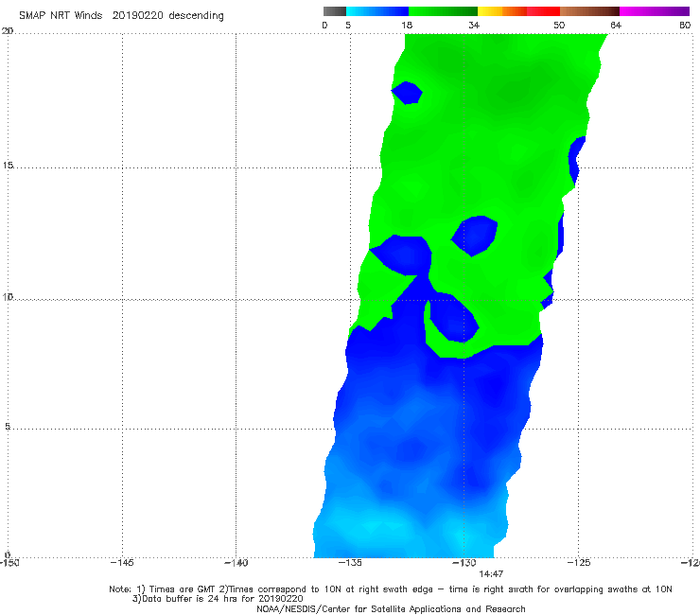
Task: Click the longitude axis label "-145"
Action: [x=122, y=563]
